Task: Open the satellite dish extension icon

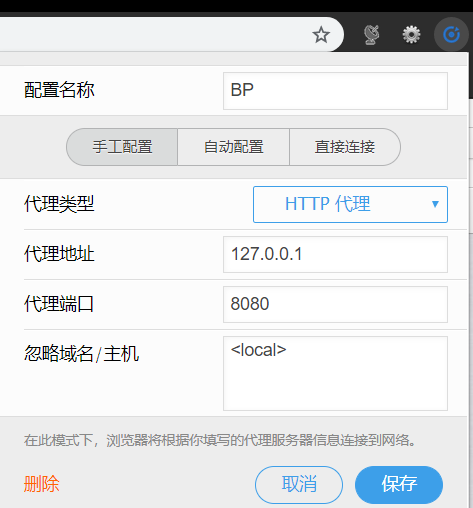Action: (x=371, y=35)
